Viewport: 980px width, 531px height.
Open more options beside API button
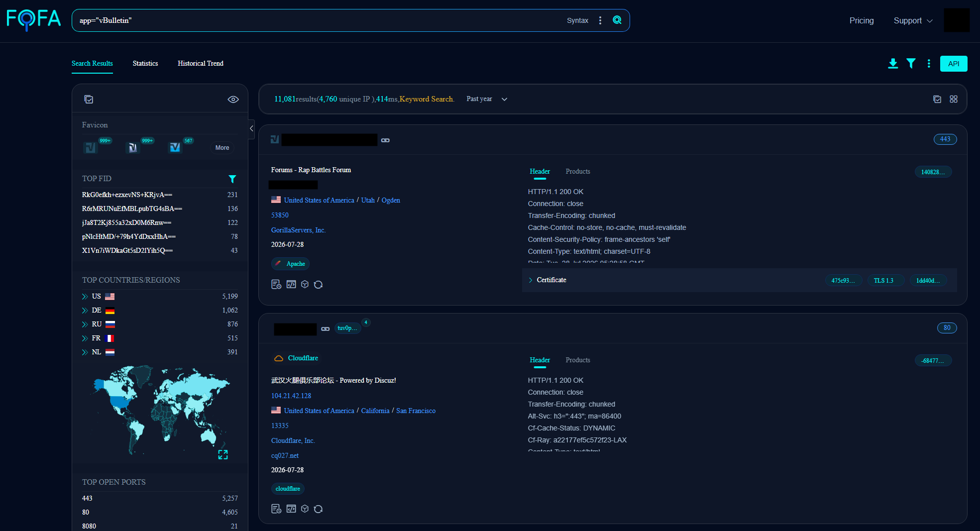click(x=929, y=64)
